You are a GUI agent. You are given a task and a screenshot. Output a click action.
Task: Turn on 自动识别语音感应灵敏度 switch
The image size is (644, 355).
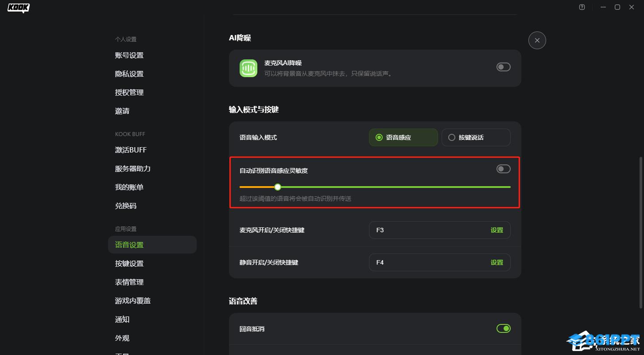[503, 169]
